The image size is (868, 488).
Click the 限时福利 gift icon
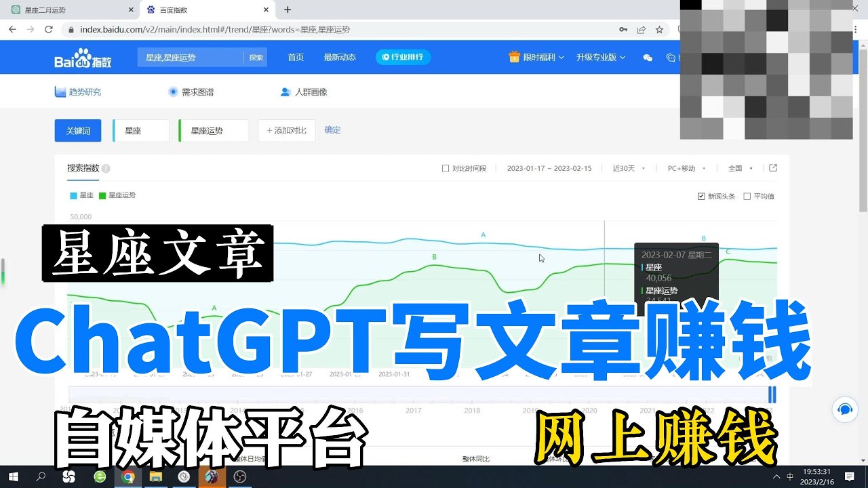(514, 57)
